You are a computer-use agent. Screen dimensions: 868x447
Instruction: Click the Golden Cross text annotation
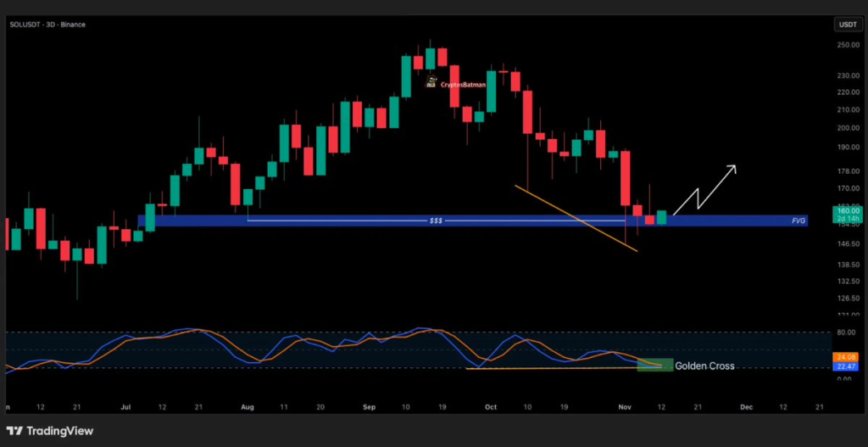pyautogui.click(x=704, y=366)
